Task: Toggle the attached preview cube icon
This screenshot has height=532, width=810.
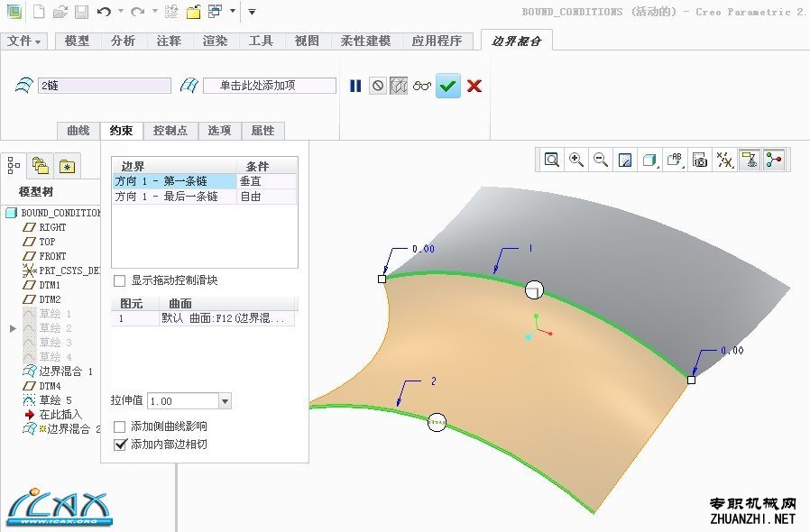Action: click(399, 86)
